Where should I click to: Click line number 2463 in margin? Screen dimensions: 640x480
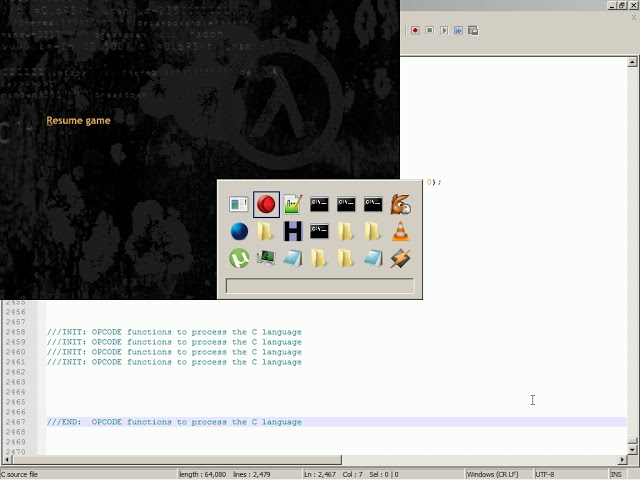click(16, 382)
